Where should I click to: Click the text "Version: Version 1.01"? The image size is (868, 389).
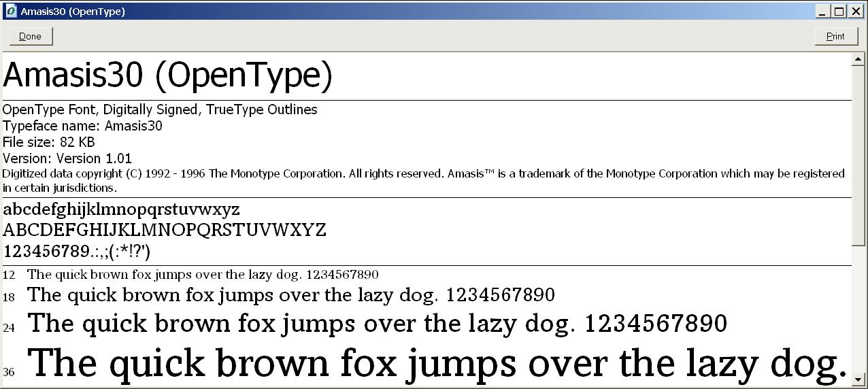(x=67, y=158)
